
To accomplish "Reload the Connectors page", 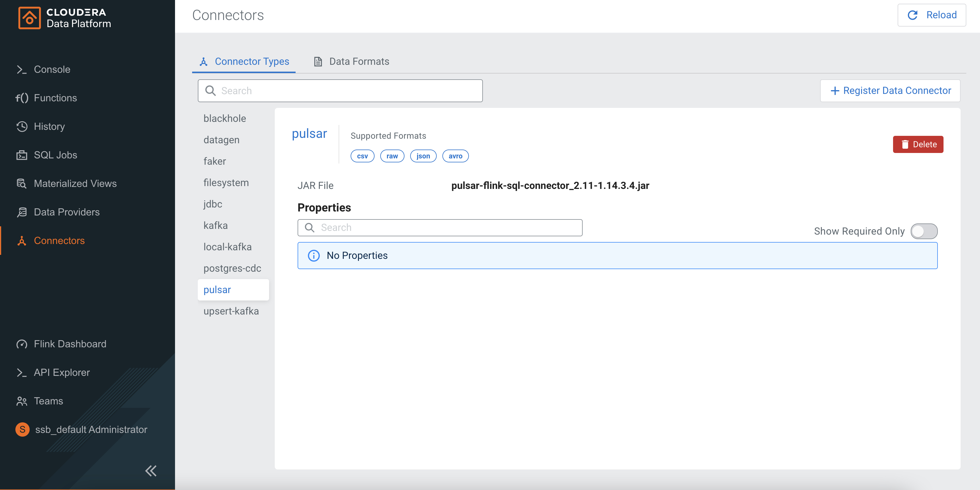I will [x=931, y=15].
